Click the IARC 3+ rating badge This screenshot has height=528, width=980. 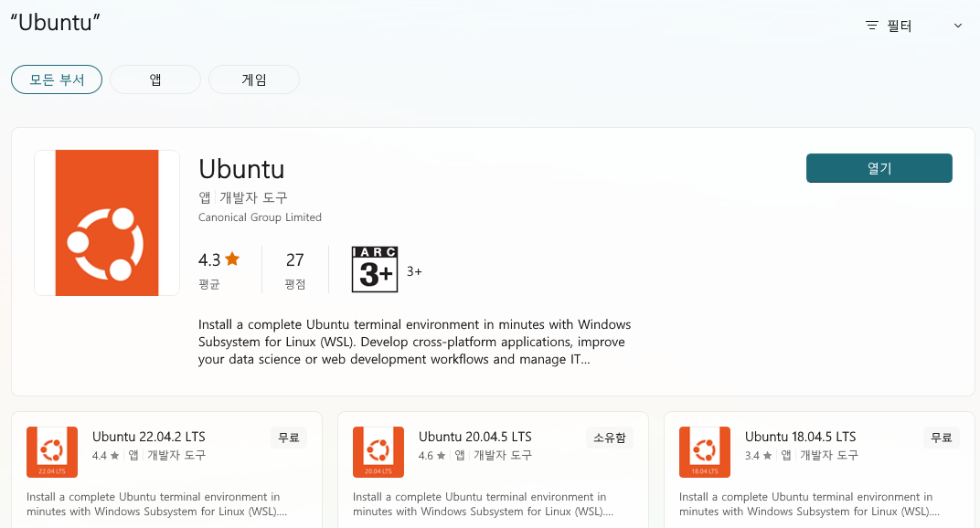tap(375, 269)
